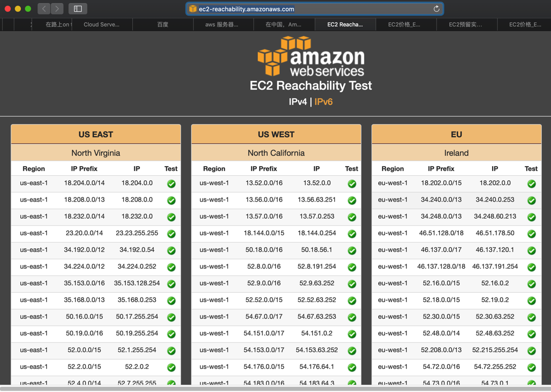Focus the ec2-reachability.amazonaws.com address field
This screenshot has height=392, width=551.
pyautogui.click(x=314, y=9)
